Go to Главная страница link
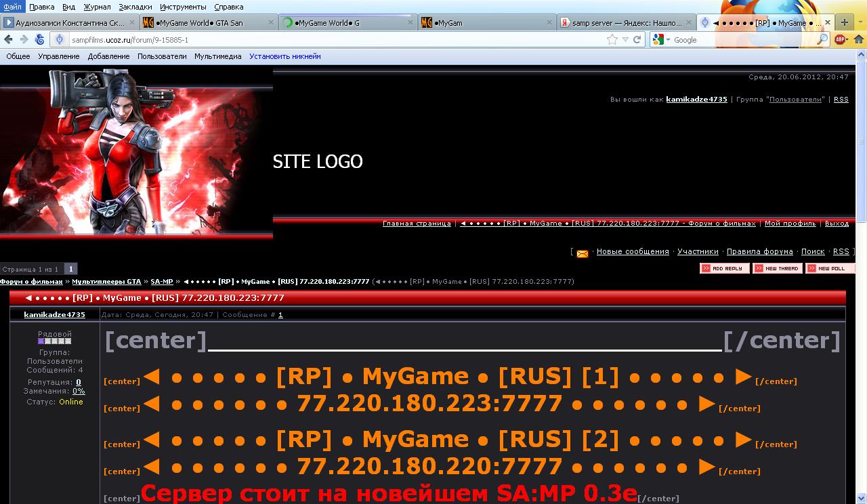Viewport: 867px width, 504px height. pos(417,224)
